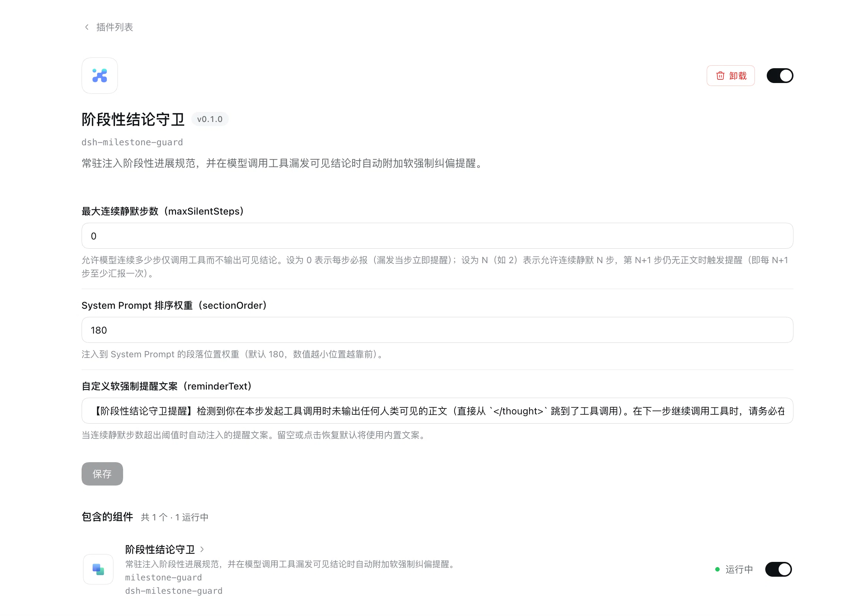Click the 阶段性结论守卫 component icon thumbnail
Viewport: 855px width, 616px height.
98,570
